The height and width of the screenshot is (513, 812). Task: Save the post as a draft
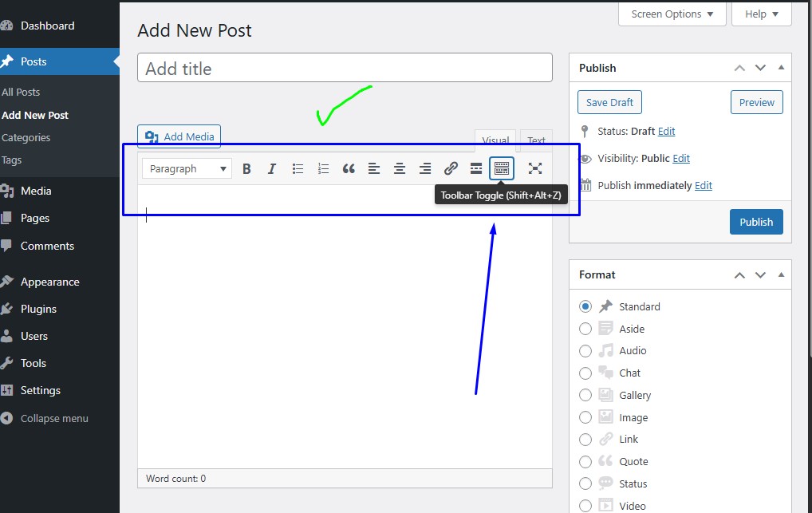[x=609, y=102]
